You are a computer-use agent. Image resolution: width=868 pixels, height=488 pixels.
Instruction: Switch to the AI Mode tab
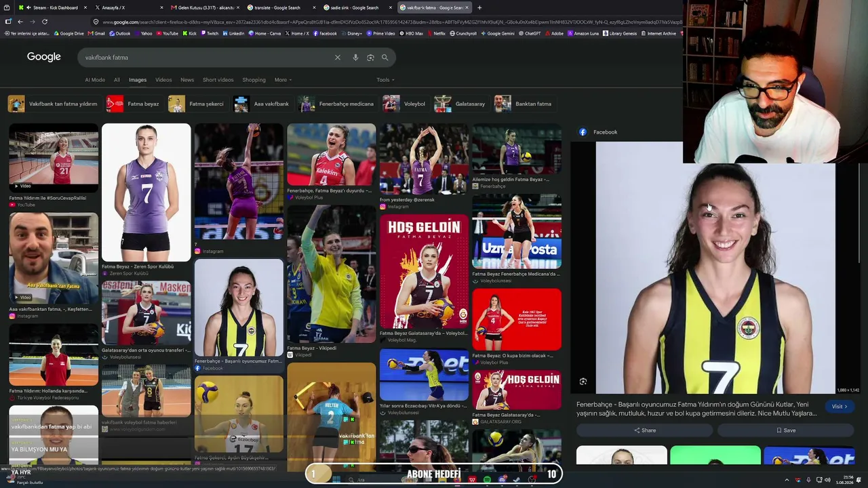point(95,80)
